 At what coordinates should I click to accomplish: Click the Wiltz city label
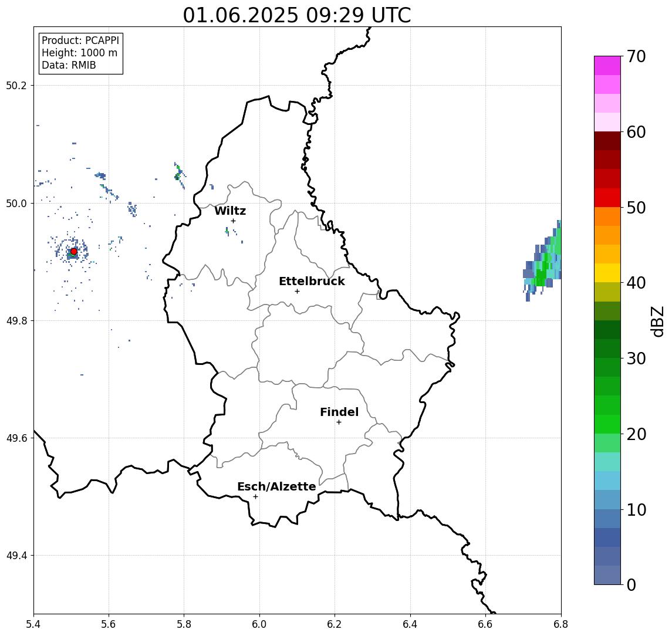tap(230, 211)
